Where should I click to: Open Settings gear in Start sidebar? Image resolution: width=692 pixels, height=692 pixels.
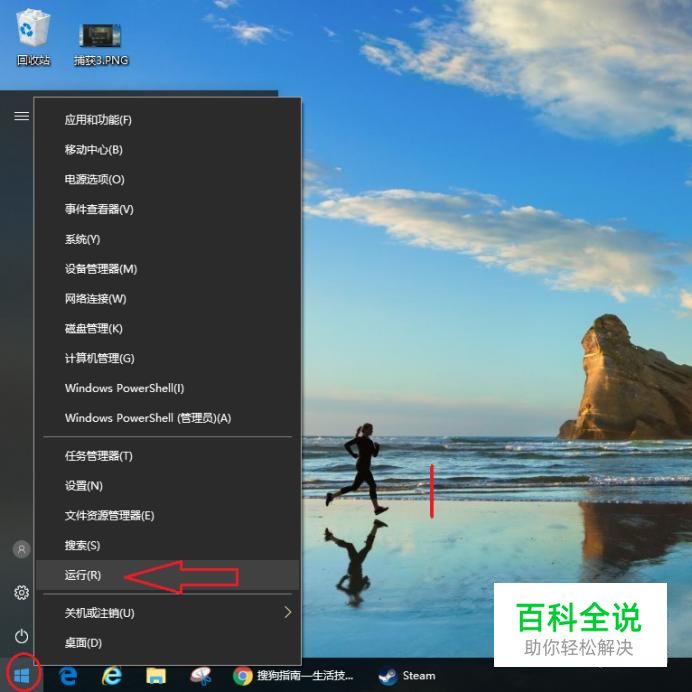pyautogui.click(x=22, y=592)
